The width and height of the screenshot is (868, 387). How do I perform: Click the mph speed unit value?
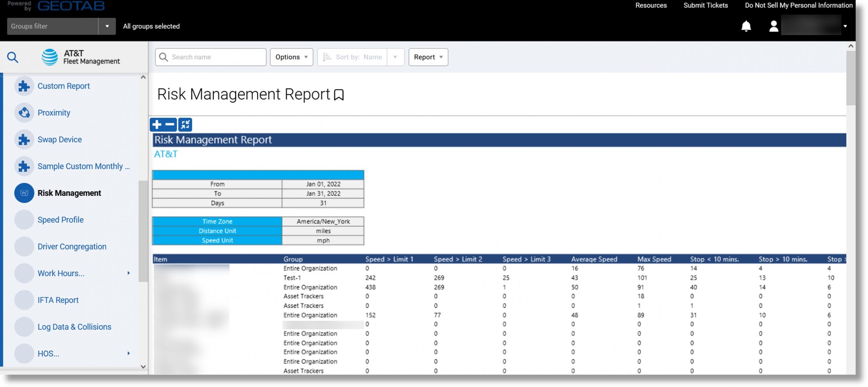coord(323,241)
